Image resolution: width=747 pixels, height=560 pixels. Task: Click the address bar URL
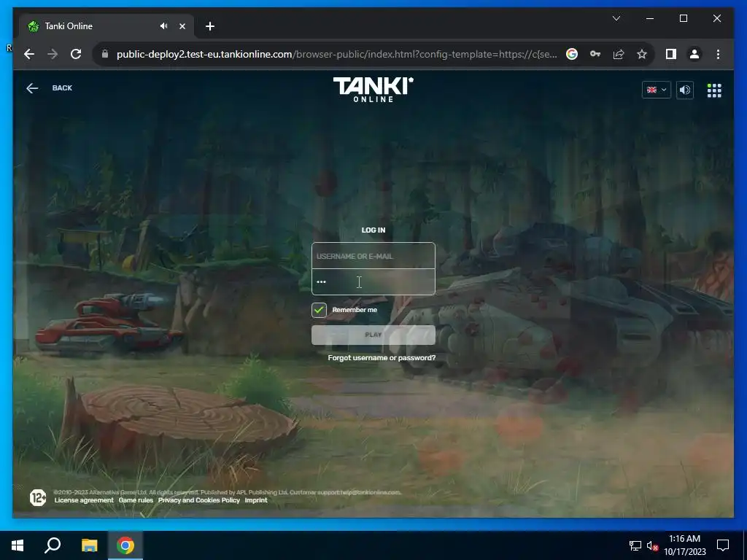click(336, 54)
